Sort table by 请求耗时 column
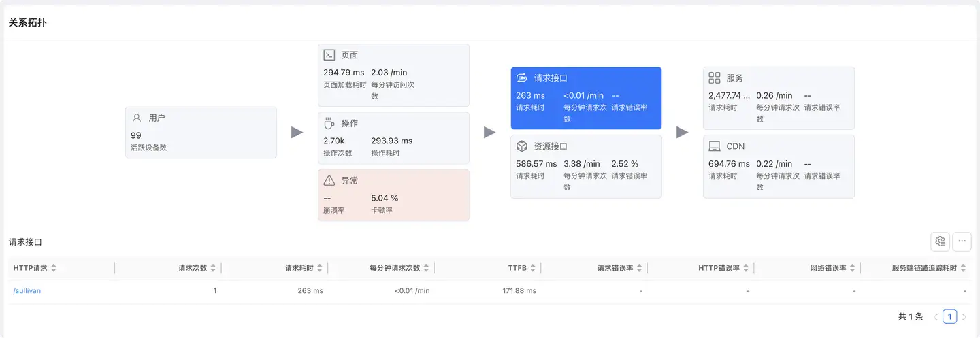This screenshot has height=338, width=980. tap(320, 268)
